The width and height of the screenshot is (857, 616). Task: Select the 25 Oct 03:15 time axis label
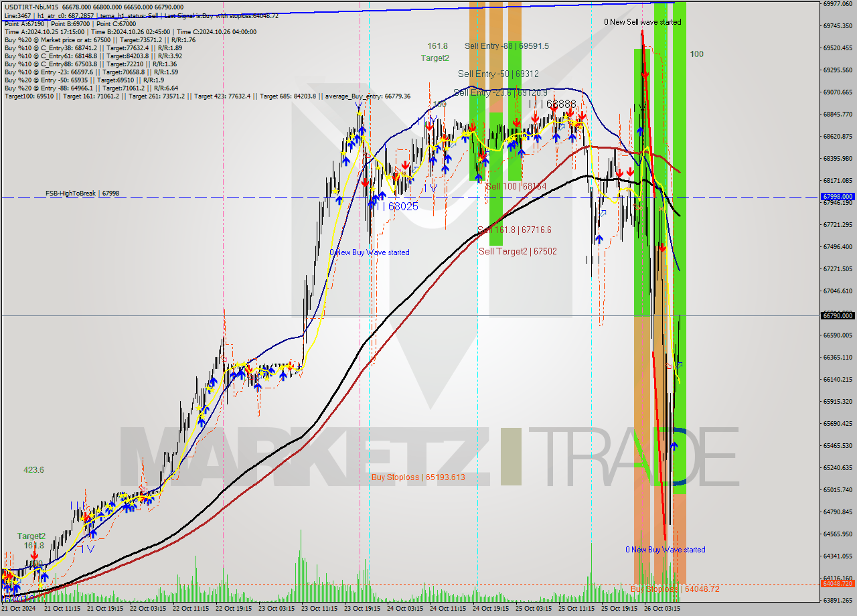(x=533, y=609)
